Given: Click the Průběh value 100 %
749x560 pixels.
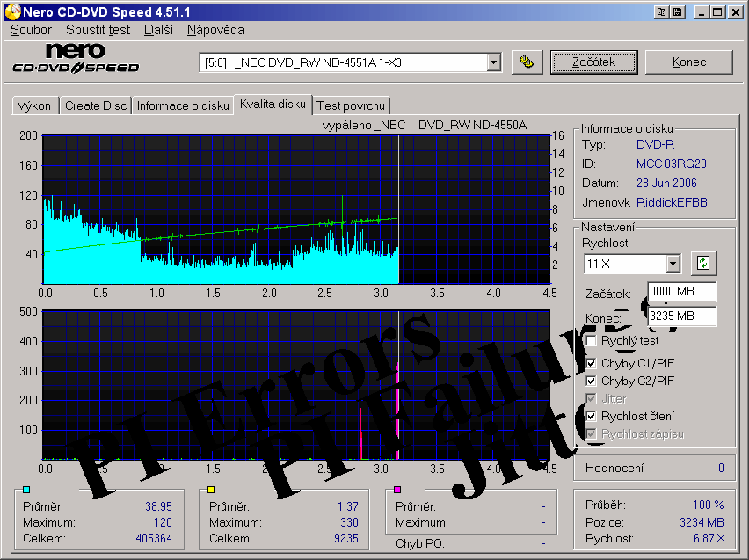Looking at the screenshot, I should tap(709, 505).
